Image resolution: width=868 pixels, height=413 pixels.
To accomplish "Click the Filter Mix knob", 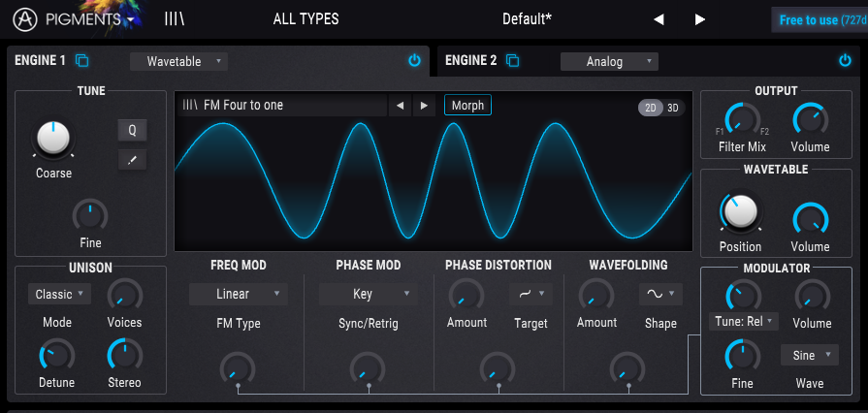I will pyautogui.click(x=742, y=119).
